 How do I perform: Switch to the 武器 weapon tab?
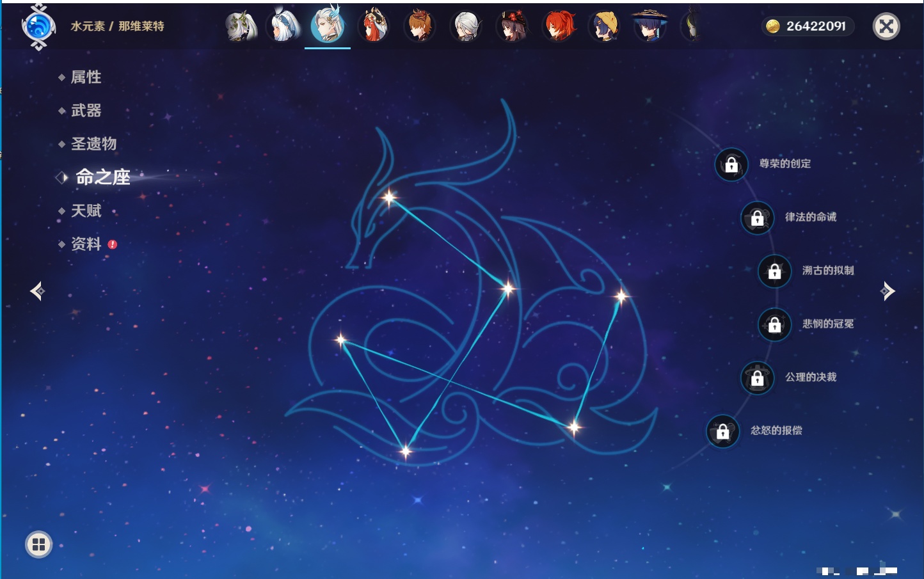[x=86, y=111]
